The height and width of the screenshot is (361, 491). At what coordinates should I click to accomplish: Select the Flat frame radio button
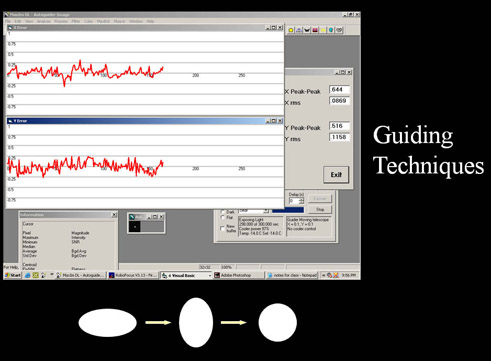(x=223, y=217)
